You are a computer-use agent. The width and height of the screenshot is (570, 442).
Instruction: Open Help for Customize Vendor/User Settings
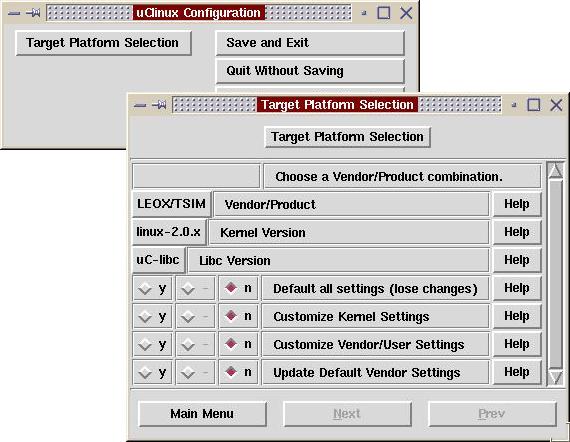(x=517, y=344)
